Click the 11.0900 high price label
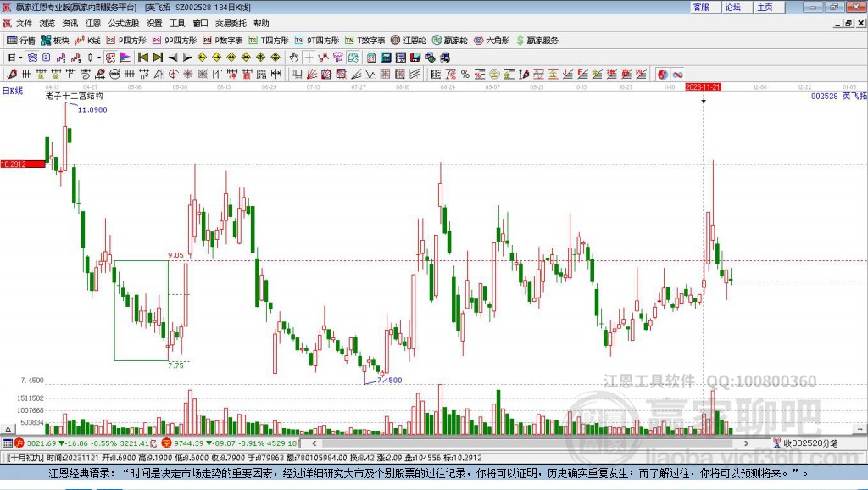 click(x=92, y=109)
